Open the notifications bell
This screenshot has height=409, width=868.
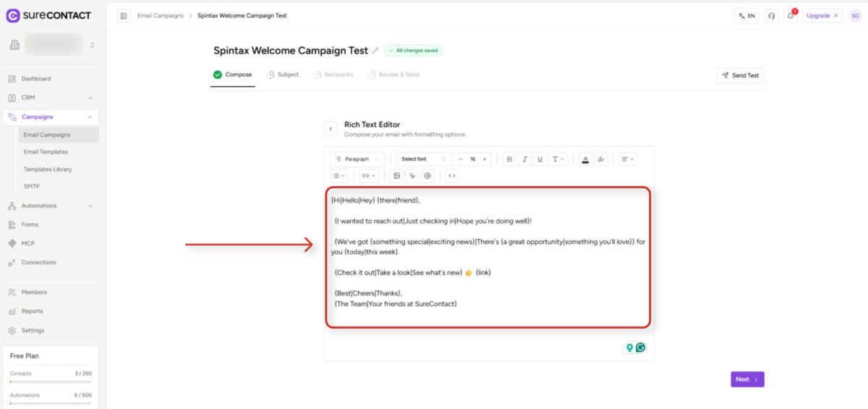(x=791, y=15)
